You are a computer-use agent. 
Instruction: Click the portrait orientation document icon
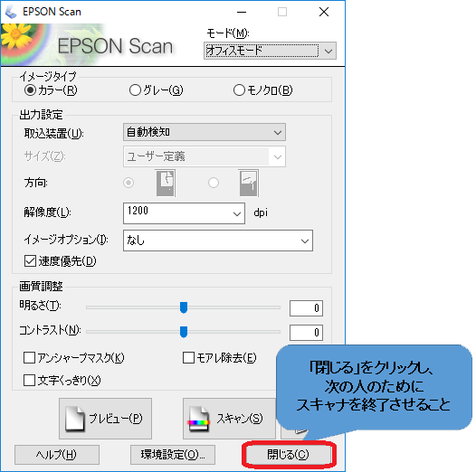coord(166,184)
